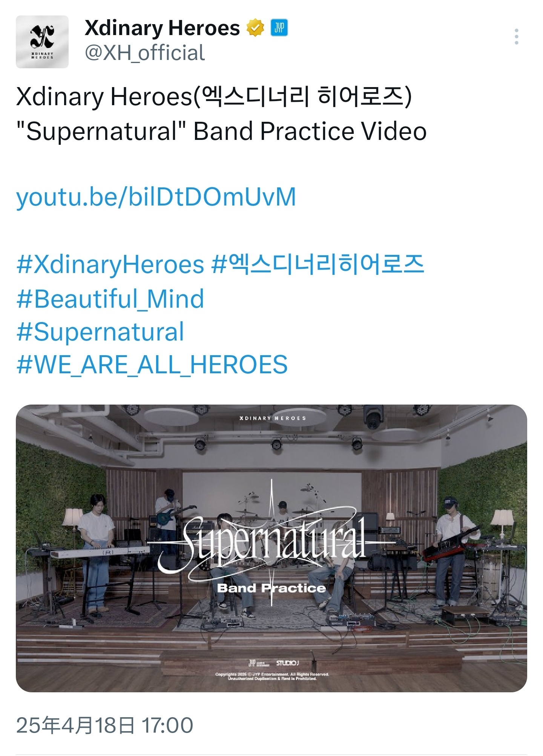Tap the Xdinary Heroes profile avatar
This screenshot has width=543, height=756.
(x=42, y=42)
